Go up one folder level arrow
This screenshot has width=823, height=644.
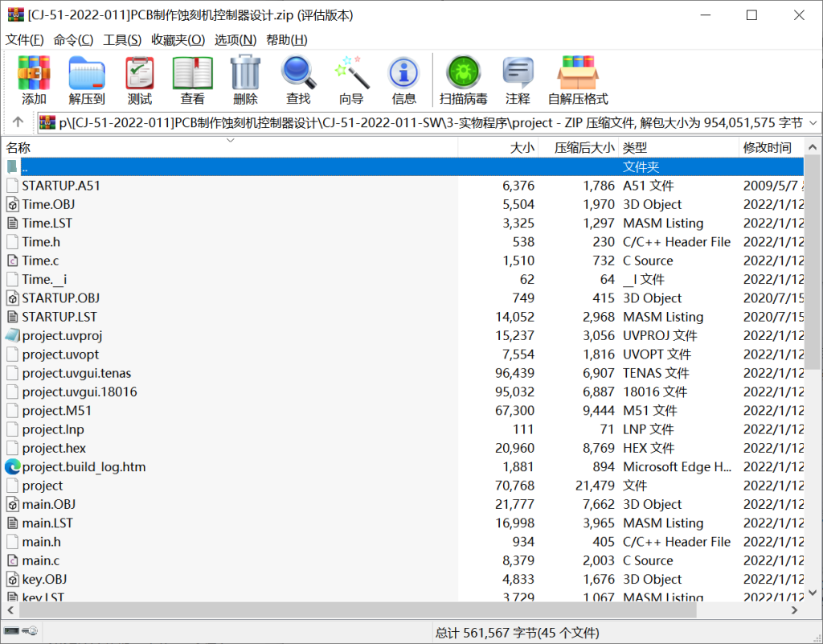coord(18,122)
